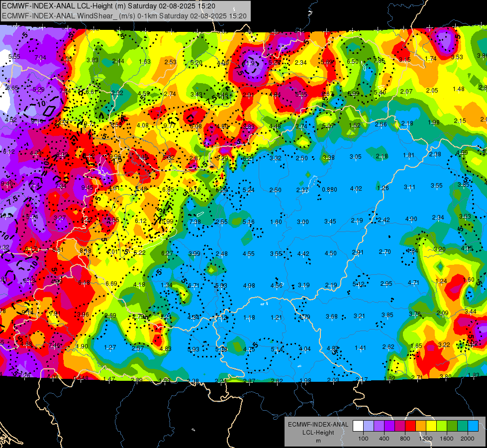Viewport: 487px width, 448px height.
Task: Click the 6.50 wind shear value
Action: (353, 61)
